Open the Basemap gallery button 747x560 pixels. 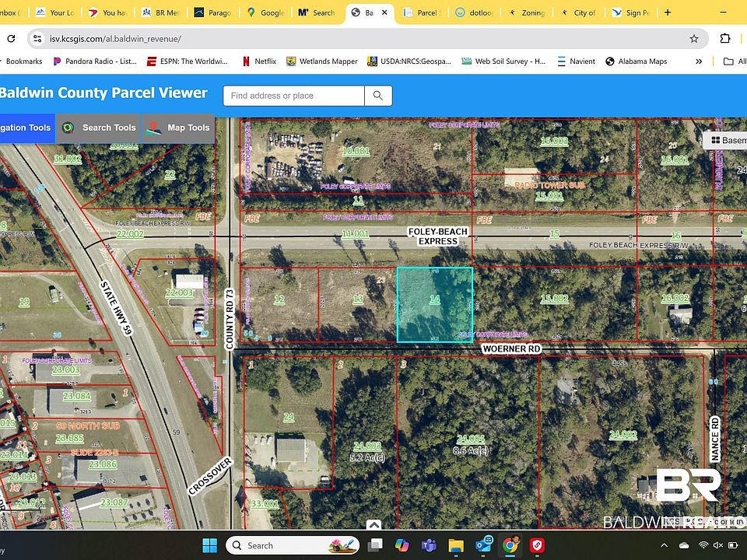pyautogui.click(x=725, y=140)
